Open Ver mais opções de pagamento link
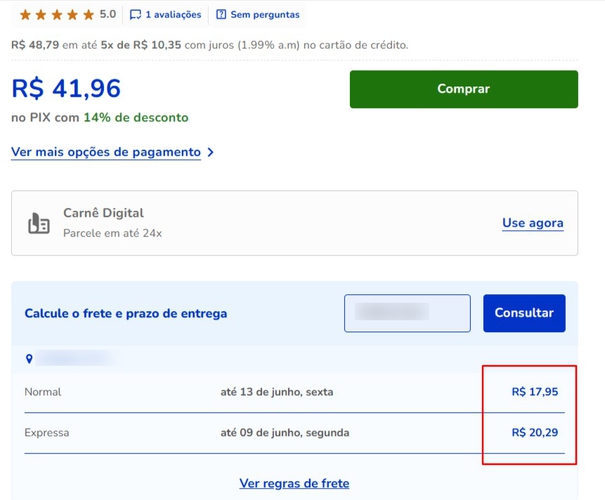This screenshot has height=500, width=605. click(x=106, y=152)
